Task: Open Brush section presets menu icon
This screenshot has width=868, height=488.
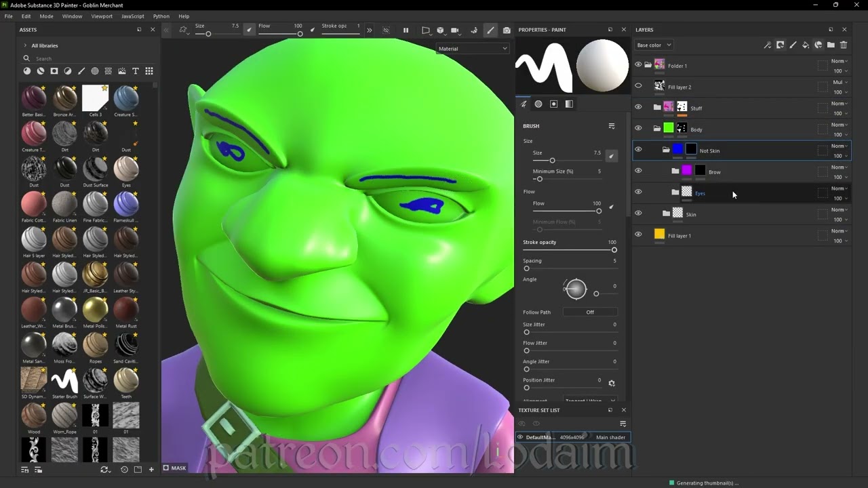Action: click(x=611, y=126)
